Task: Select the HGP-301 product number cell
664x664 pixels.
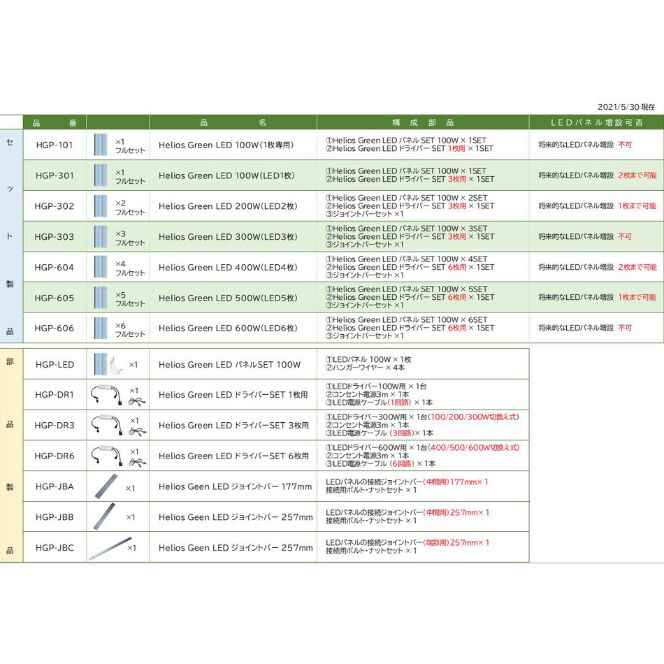Action: point(55,175)
